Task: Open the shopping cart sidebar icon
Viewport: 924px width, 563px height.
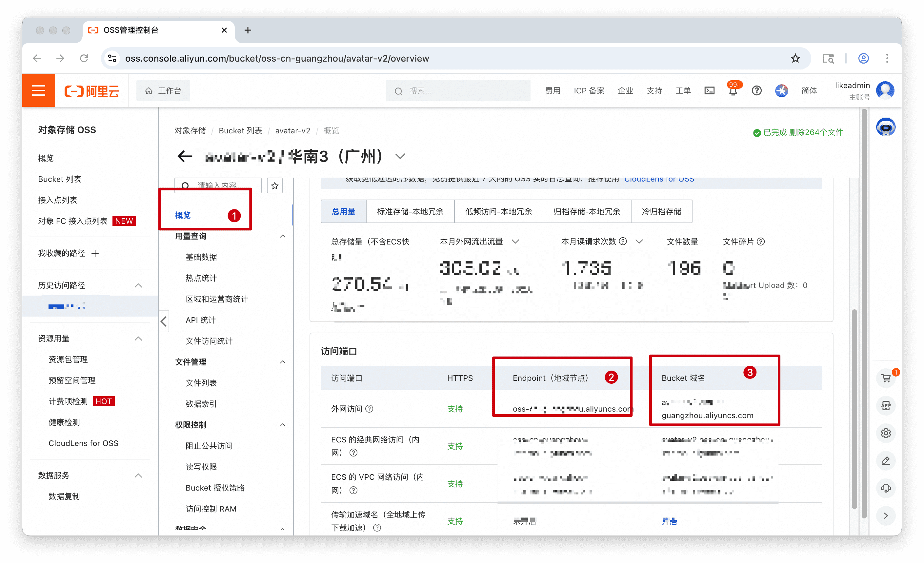Action: (886, 378)
